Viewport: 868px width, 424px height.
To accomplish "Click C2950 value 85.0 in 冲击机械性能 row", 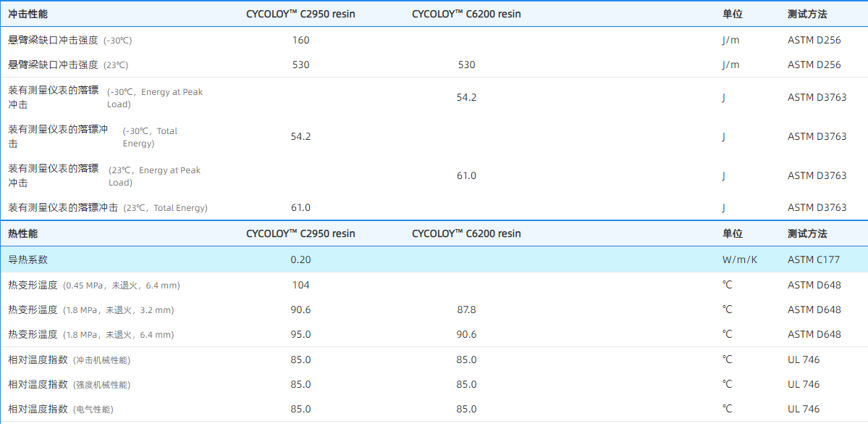I will tap(300, 360).
